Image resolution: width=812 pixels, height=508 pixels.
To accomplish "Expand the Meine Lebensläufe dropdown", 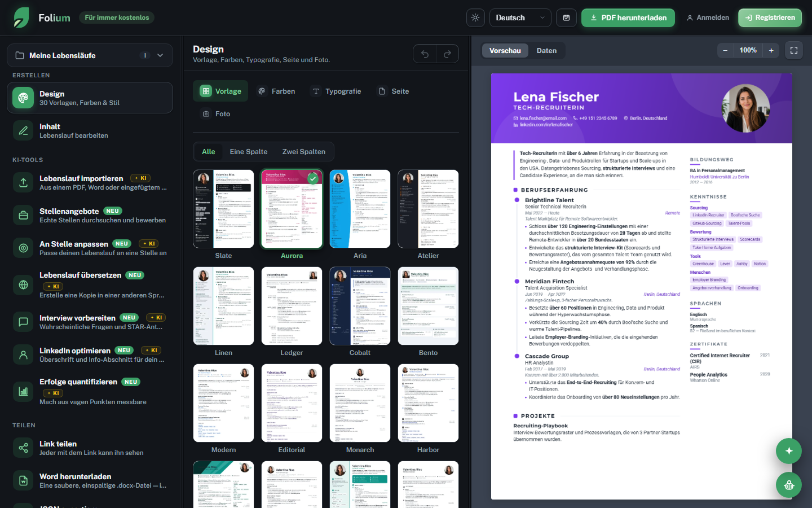I will (90, 55).
